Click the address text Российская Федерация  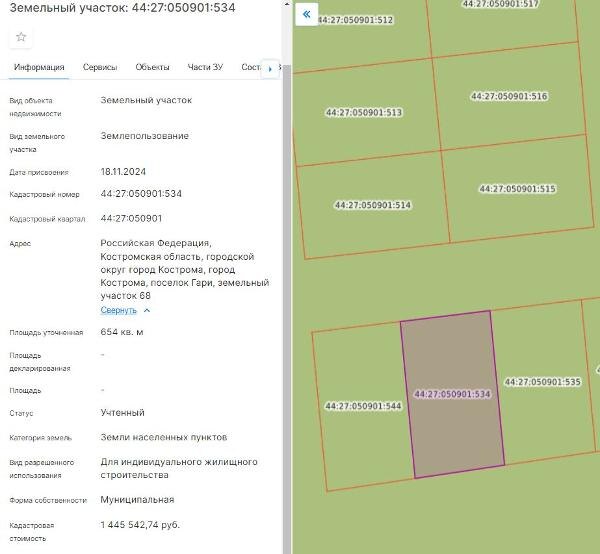[x=156, y=243]
